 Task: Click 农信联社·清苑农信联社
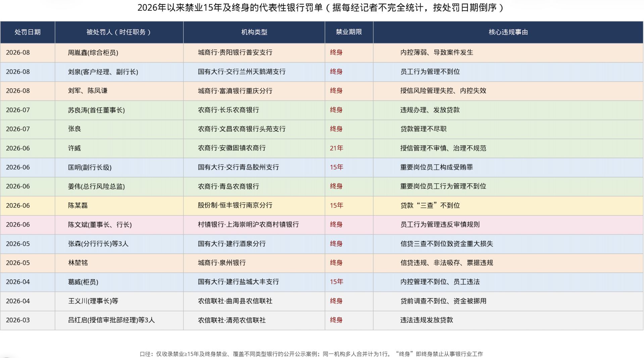point(232,320)
